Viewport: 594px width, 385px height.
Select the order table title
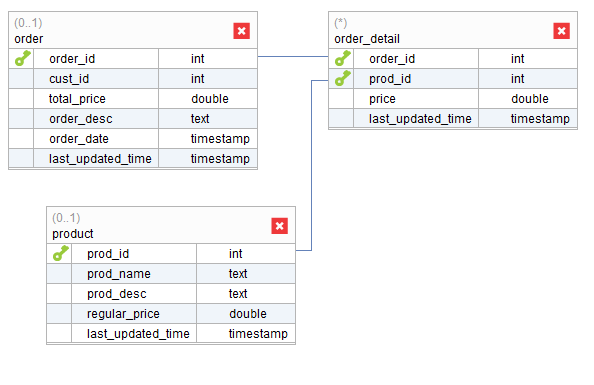29,39
